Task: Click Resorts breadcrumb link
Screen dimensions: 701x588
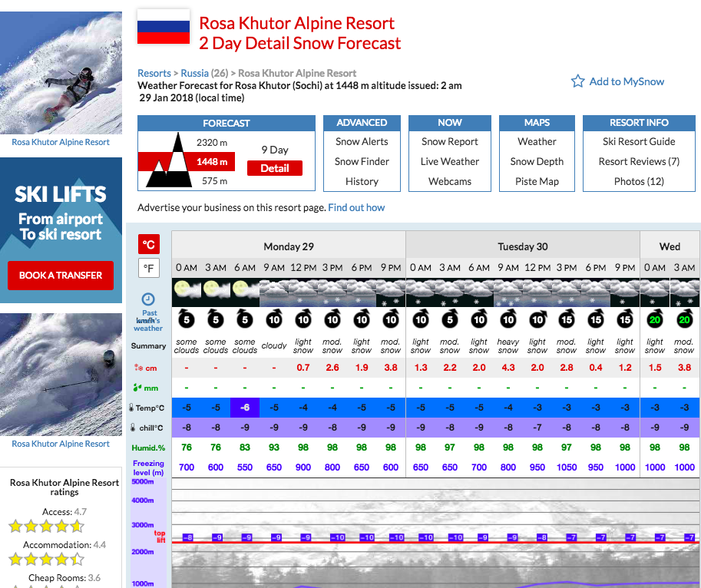Action: click(x=154, y=73)
